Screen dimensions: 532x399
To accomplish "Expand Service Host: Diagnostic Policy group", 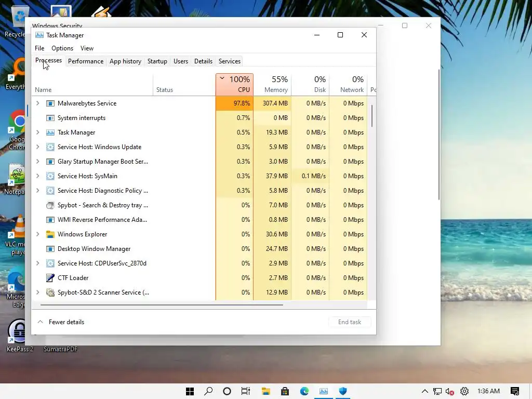I will [x=37, y=191].
